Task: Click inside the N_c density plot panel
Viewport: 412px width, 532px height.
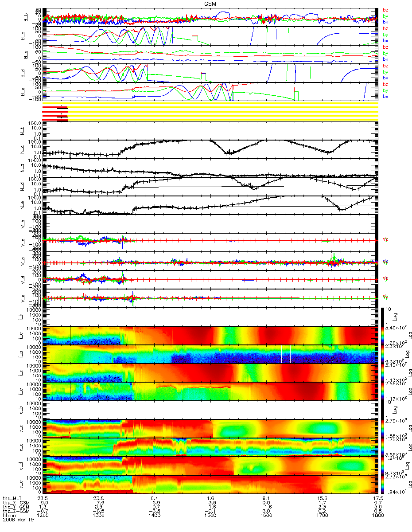Action: coord(211,149)
